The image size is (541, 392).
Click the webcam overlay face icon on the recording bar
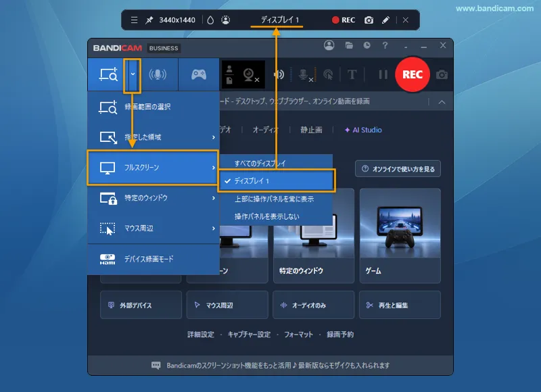point(226,20)
